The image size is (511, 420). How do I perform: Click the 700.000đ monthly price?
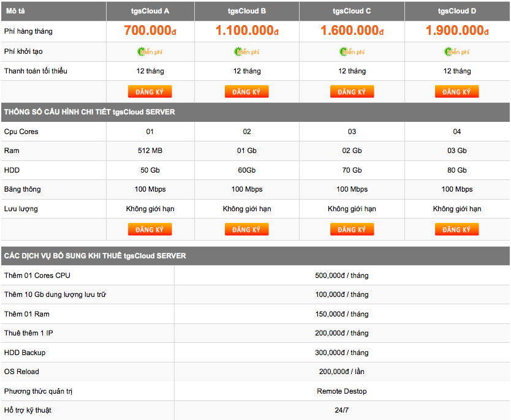[x=150, y=31]
